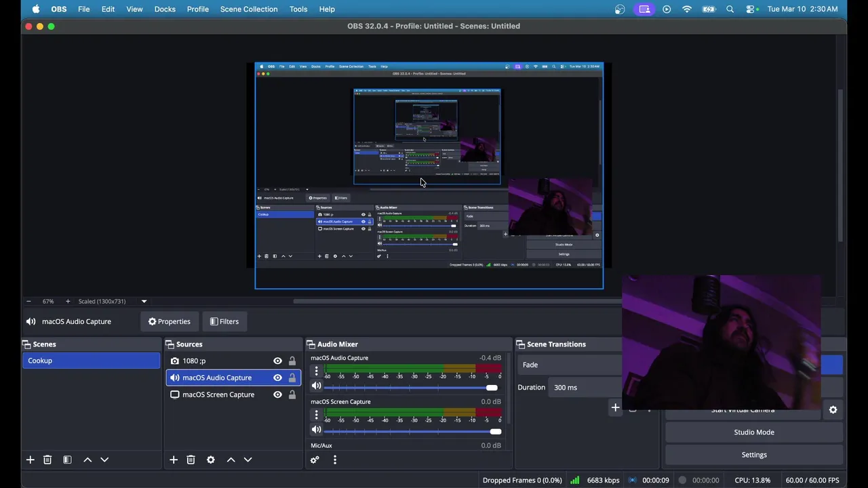Mute macOS Screen Capture in mixer

point(316,430)
